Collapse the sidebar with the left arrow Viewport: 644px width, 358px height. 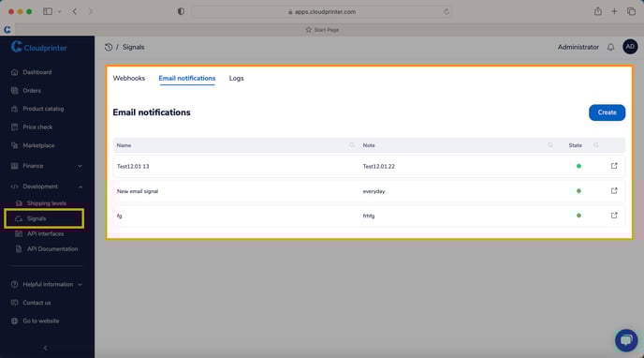(x=45, y=348)
